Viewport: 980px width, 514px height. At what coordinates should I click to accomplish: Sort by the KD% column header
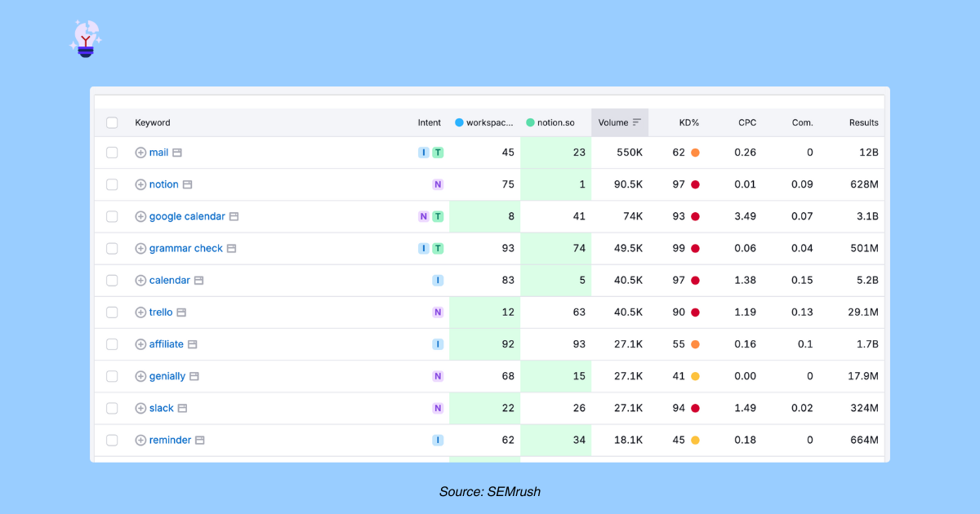pyautogui.click(x=689, y=122)
